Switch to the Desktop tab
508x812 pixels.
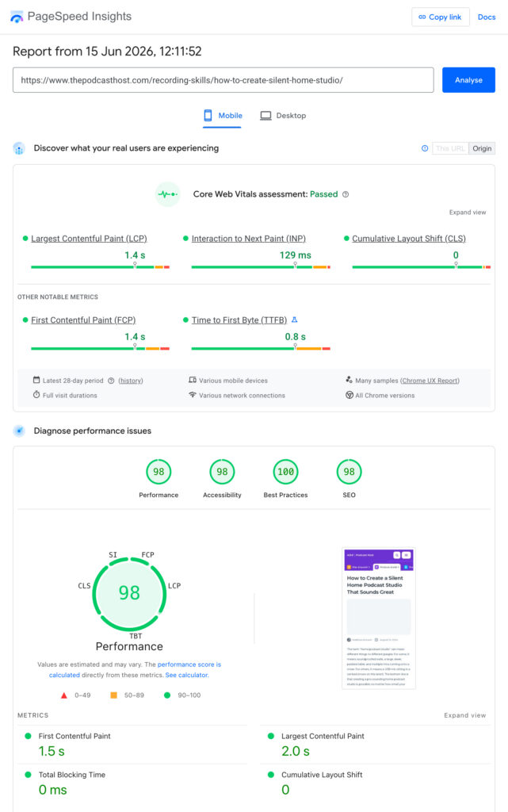tap(283, 116)
